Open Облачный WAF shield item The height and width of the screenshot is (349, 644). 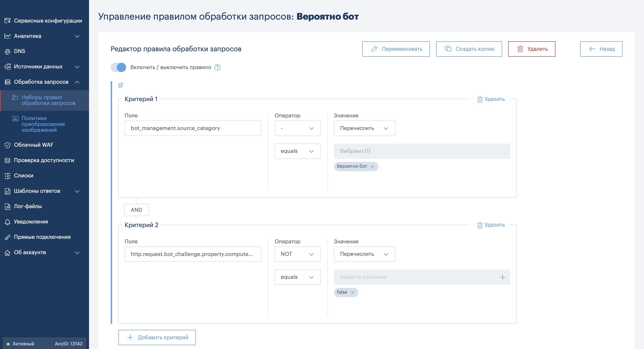point(33,145)
